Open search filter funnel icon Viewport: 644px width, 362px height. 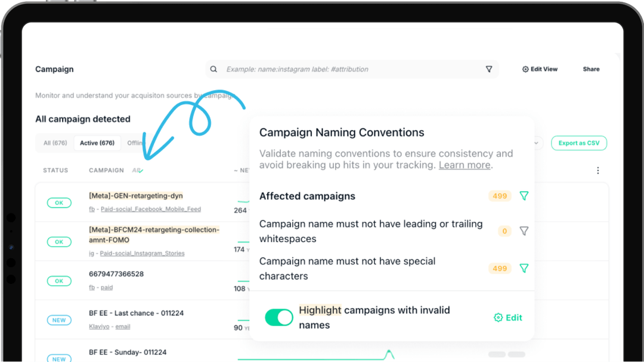coord(489,69)
